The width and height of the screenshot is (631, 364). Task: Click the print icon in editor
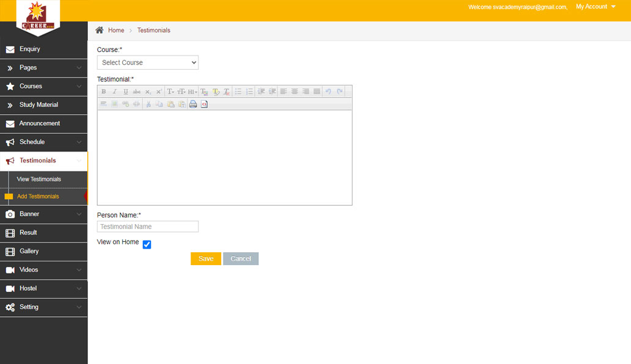click(193, 104)
